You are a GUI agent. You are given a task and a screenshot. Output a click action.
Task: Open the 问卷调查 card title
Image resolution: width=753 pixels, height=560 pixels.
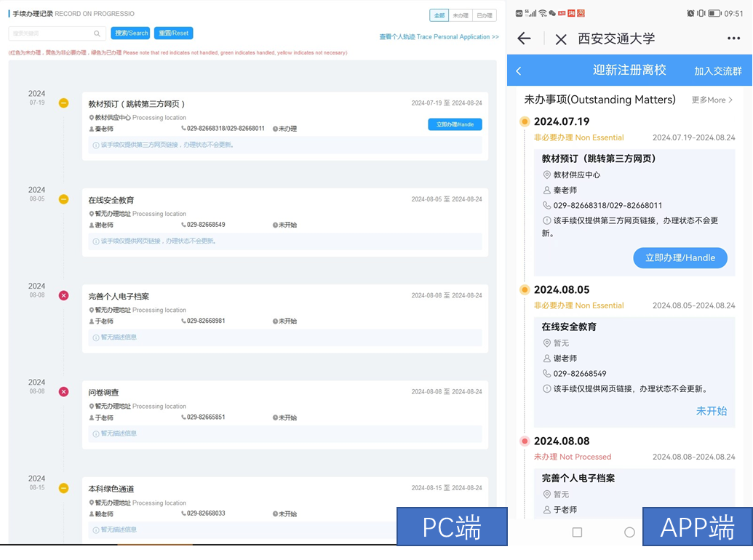103,393
